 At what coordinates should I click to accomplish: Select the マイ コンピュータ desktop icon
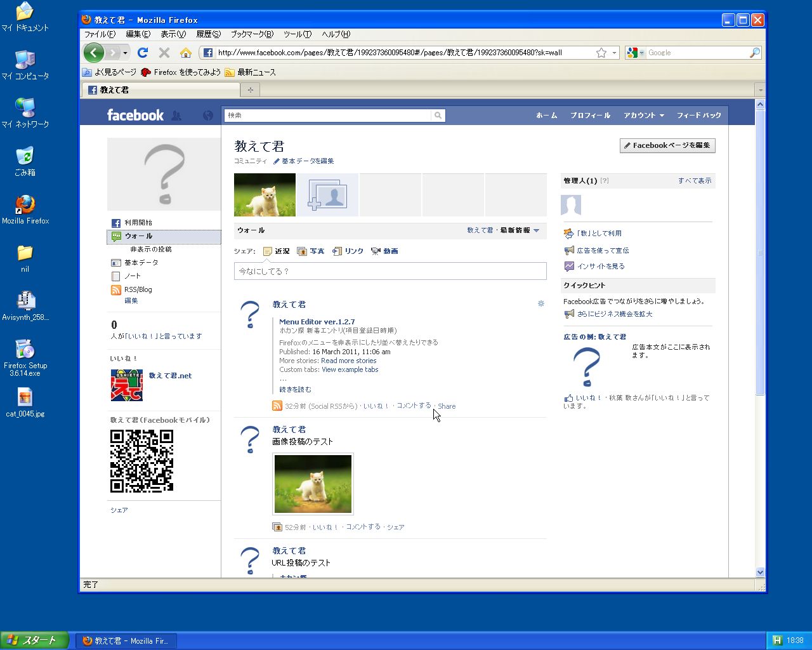point(25,65)
